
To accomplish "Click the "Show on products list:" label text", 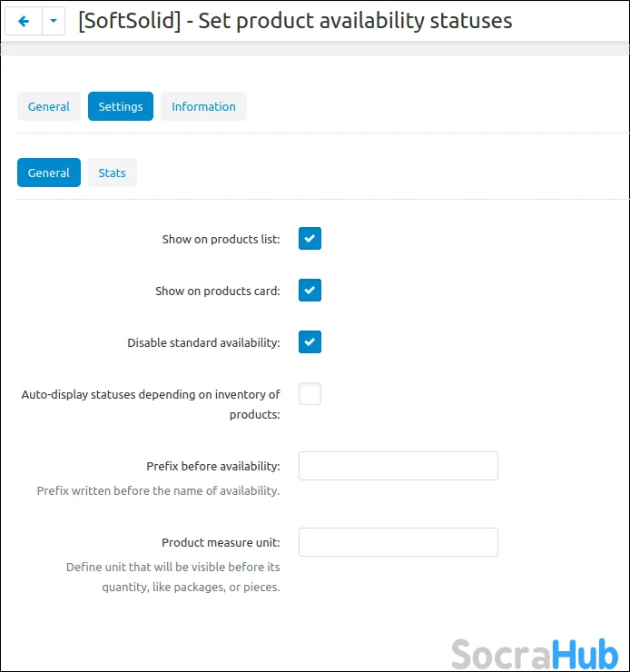I will coord(221,240).
